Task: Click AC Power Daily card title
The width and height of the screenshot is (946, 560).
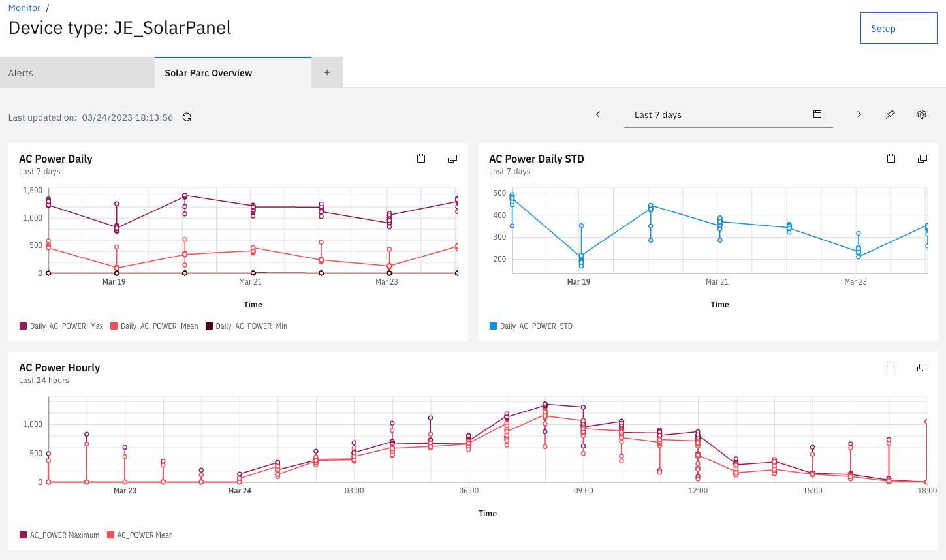Action: (x=55, y=159)
